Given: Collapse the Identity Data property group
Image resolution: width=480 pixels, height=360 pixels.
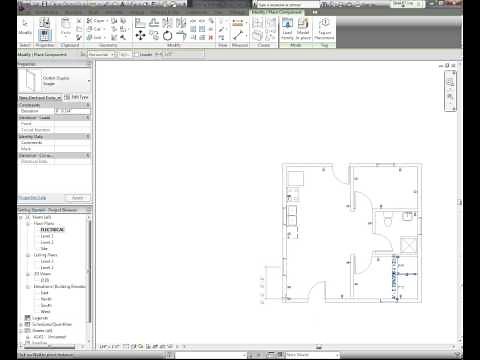Looking at the screenshot, I should [x=88, y=136].
